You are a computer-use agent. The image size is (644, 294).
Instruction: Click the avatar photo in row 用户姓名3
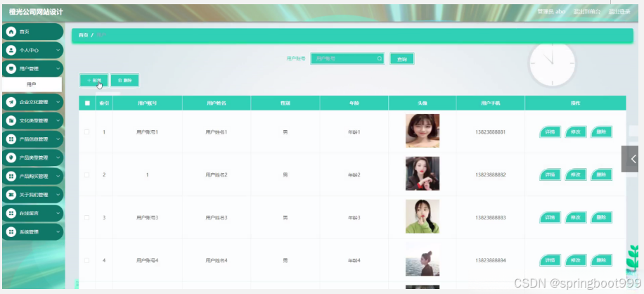coord(423,217)
